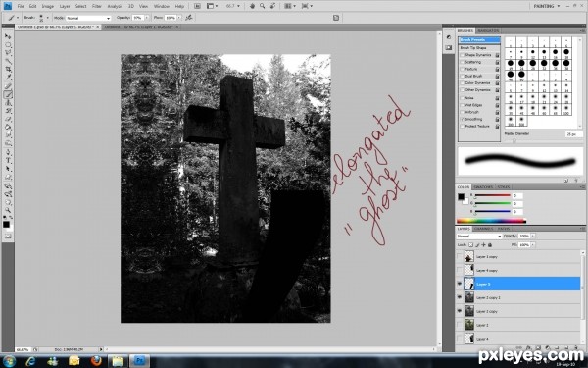
Task: Select the Layer 4 row
Action: [518, 339]
